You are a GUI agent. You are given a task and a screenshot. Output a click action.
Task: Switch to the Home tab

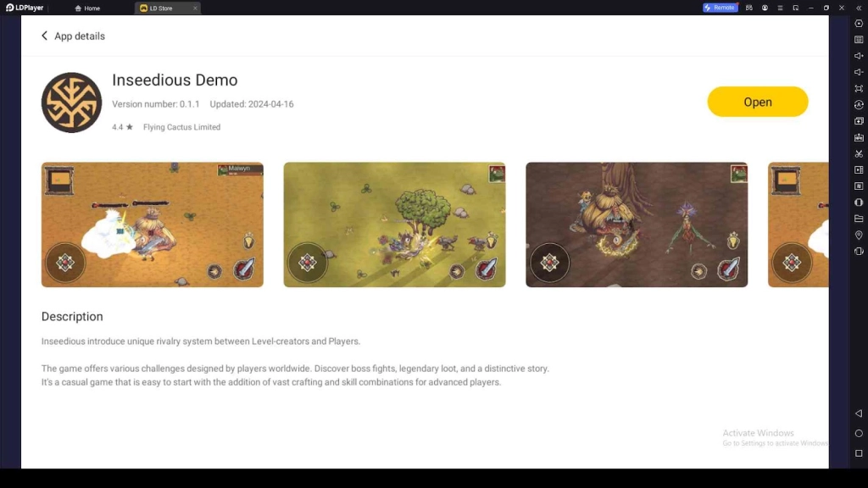click(87, 8)
